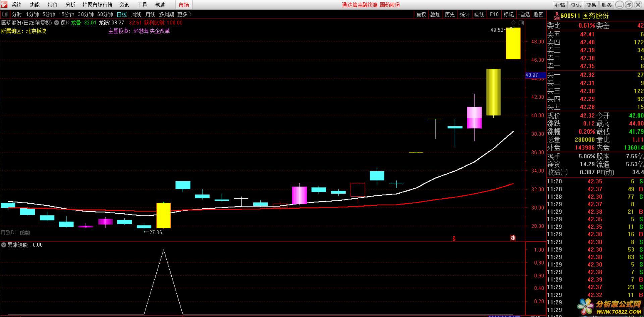Expand the 暴涨选股 indicator dropdown arrow
This screenshot has width=644, height=317.
(4, 245)
